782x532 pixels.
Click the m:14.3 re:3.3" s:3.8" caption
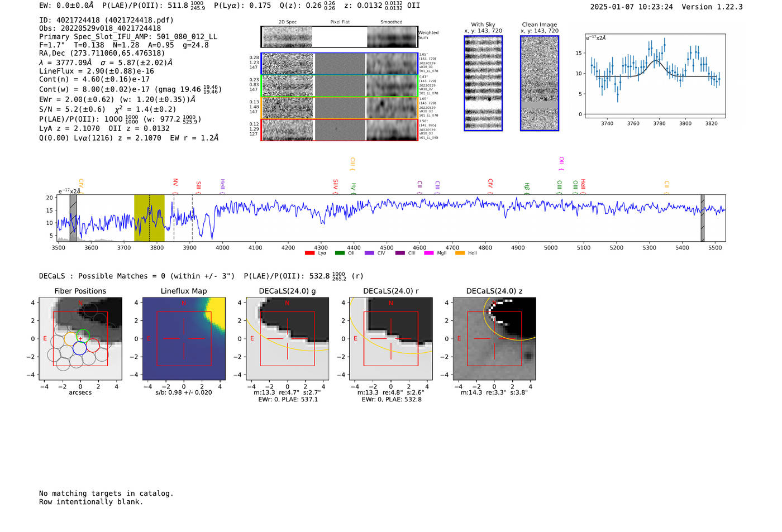coord(494,393)
